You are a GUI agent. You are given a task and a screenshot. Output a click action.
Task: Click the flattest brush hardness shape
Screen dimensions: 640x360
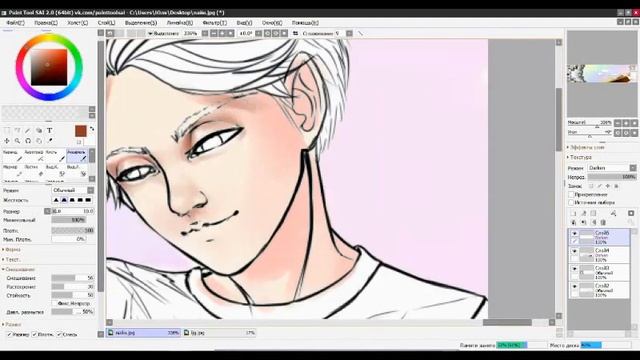click(88, 200)
